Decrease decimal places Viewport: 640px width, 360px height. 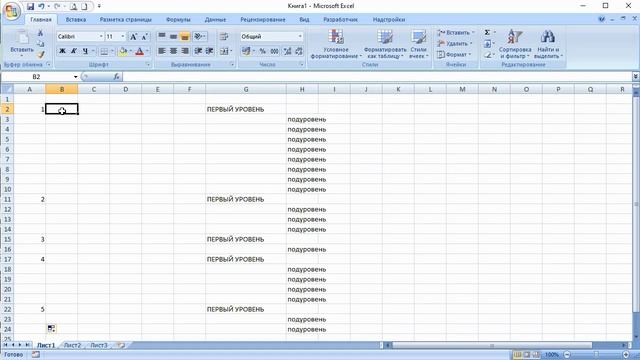[299, 51]
